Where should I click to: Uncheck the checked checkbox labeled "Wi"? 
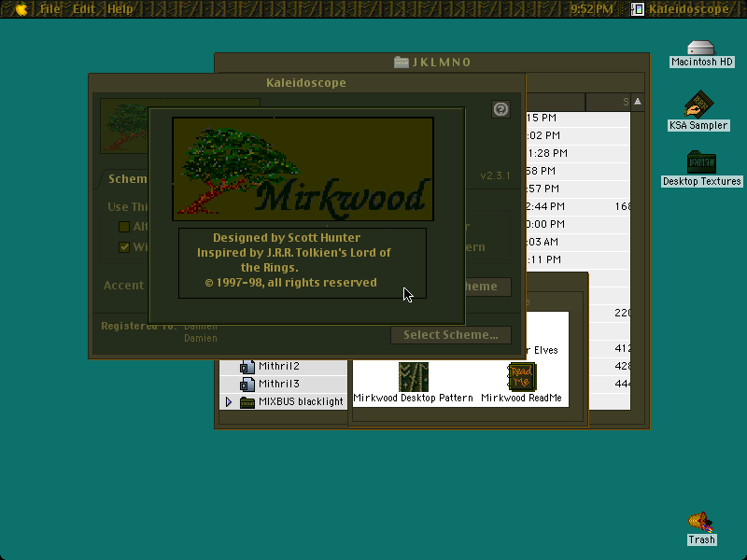(124, 247)
